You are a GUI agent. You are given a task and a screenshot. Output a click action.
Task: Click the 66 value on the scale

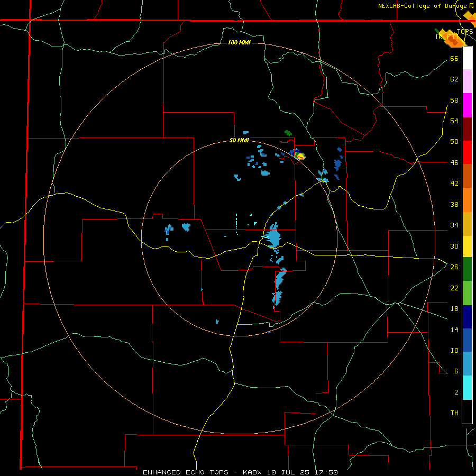pos(454,58)
